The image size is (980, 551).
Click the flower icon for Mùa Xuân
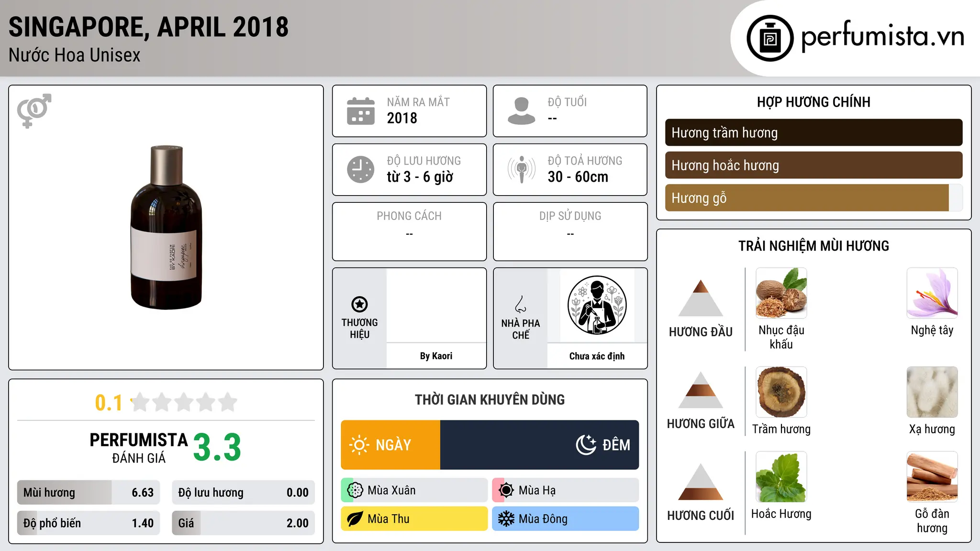(355, 490)
